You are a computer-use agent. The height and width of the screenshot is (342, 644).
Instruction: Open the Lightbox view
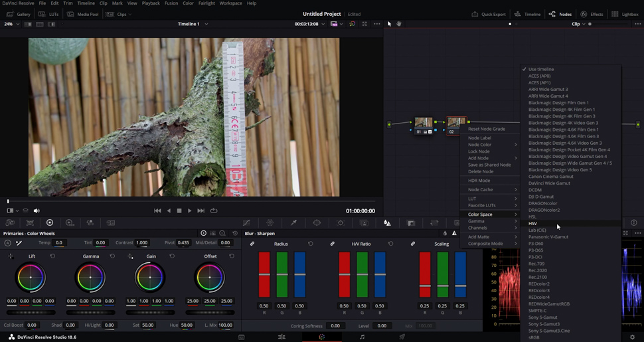(625, 14)
